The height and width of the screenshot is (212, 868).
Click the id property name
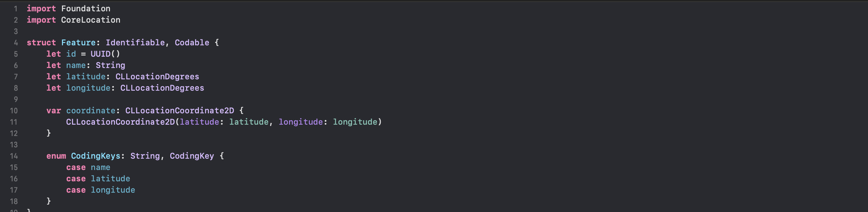click(x=71, y=54)
